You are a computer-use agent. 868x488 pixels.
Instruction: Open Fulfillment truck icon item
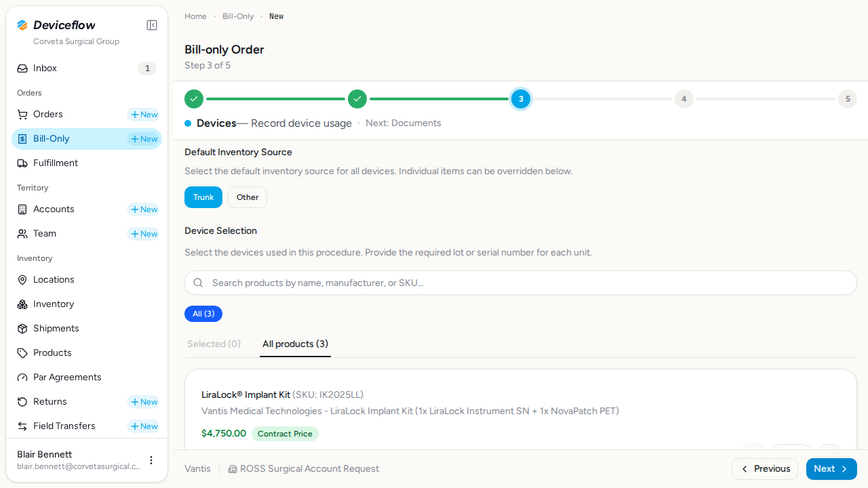(x=87, y=163)
